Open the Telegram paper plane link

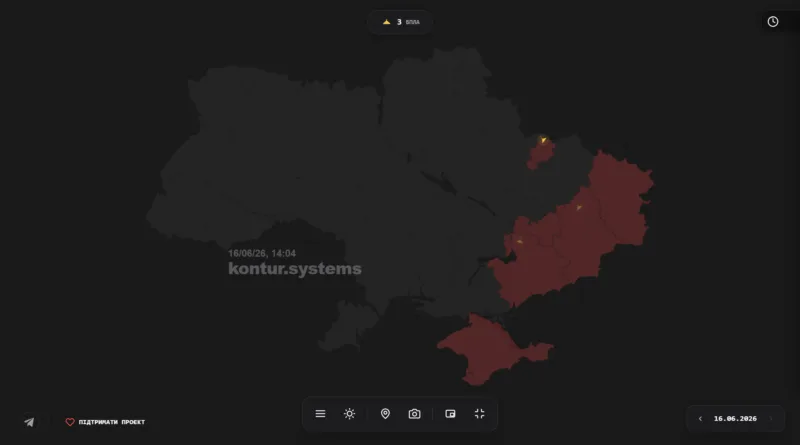click(29, 422)
